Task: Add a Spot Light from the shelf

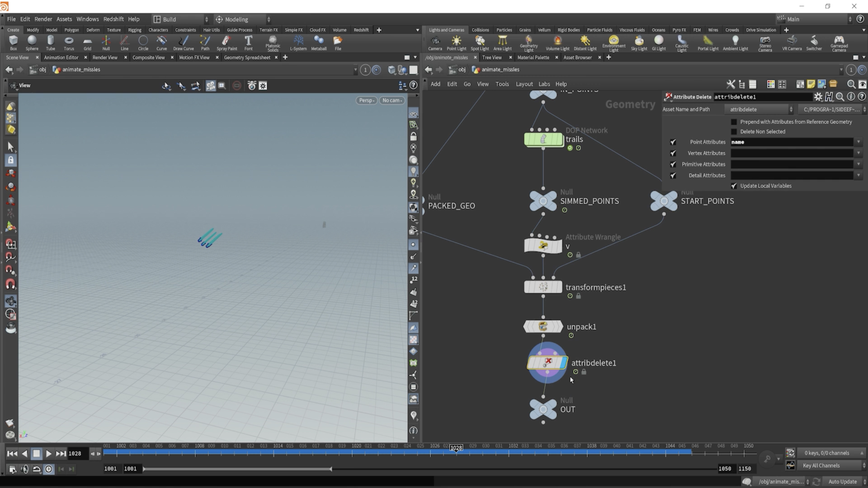Action: (x=480, y=43)
